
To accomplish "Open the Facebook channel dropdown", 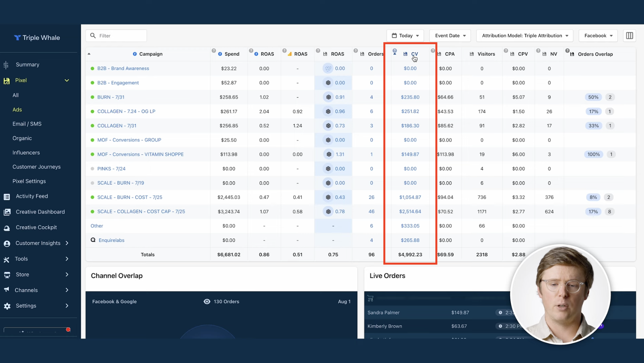I will [x=598, y=36].
